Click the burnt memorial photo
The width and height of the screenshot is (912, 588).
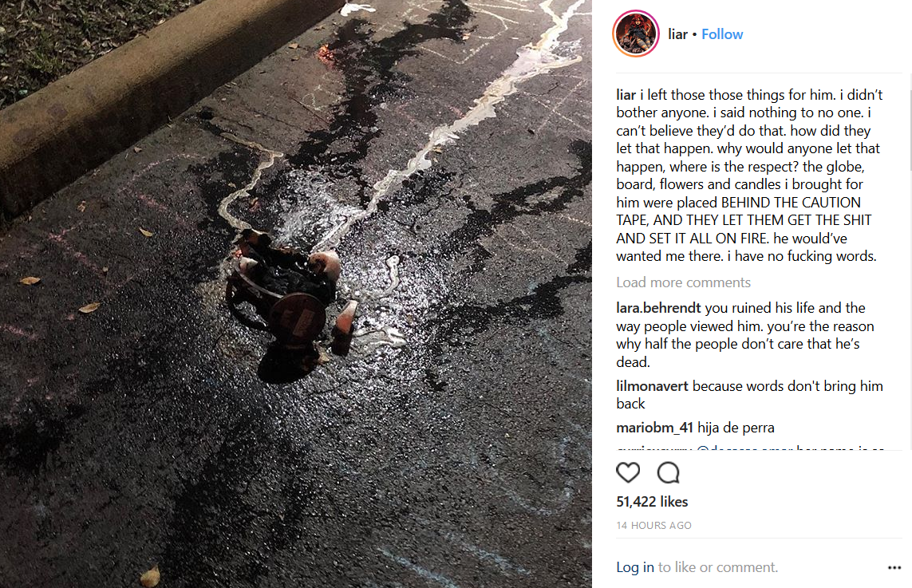coord(295,294)
